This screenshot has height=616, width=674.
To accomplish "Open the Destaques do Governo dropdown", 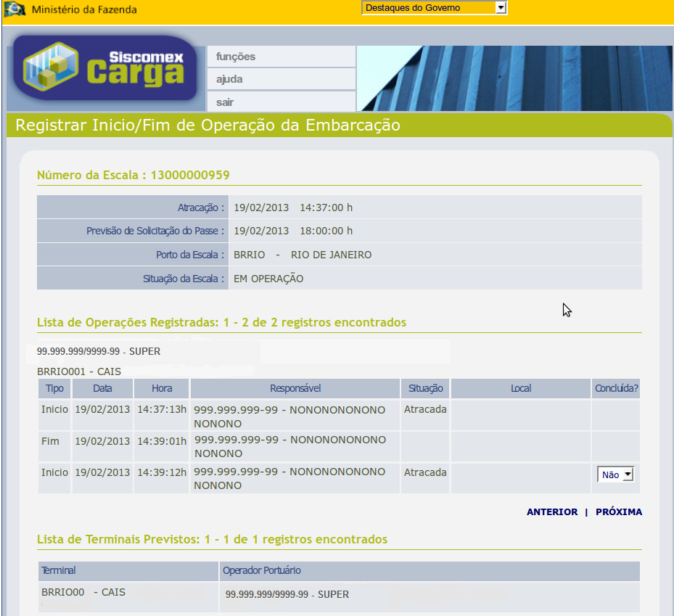I will [434, 8].
